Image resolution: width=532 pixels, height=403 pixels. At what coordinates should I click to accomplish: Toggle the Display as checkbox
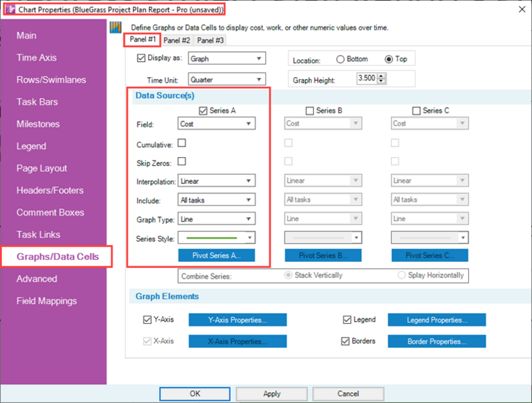(141, 58)
